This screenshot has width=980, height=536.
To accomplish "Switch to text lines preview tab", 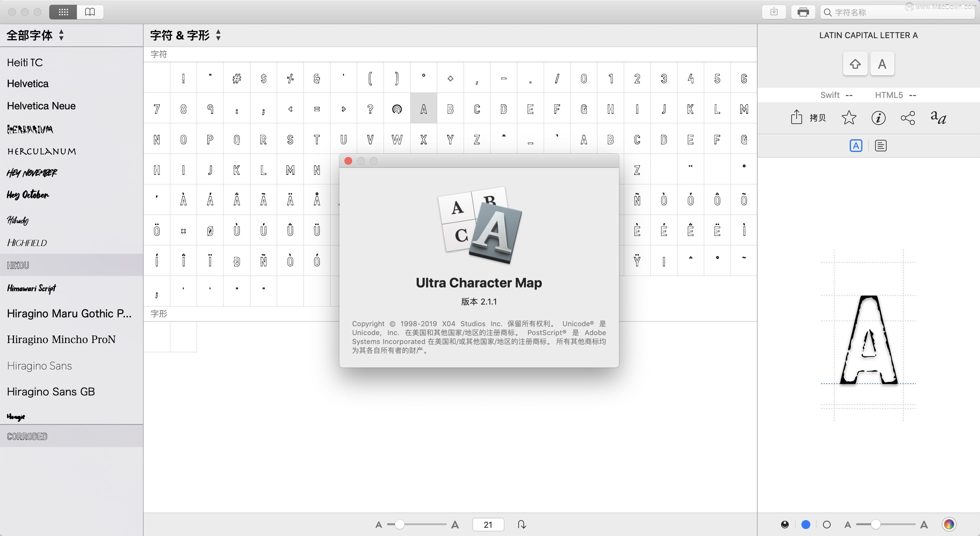I will tap(881, 145).
